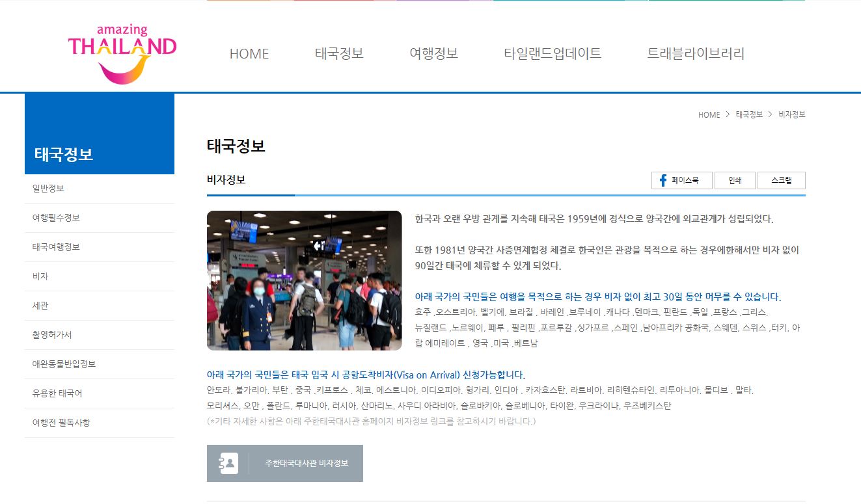Click the paragraph about 1959년 외교관계
The width and height of the screenshot is (861, 504).
click(x=594, y=219)
